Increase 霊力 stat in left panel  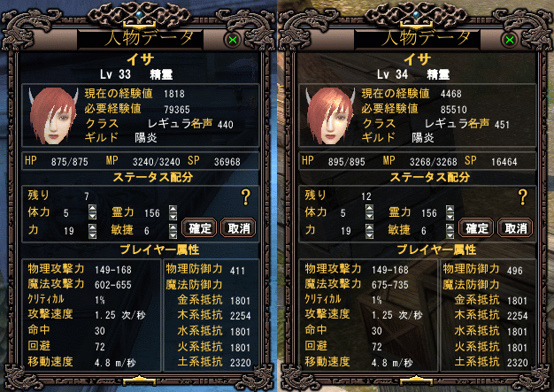click(x=173, y=208)
